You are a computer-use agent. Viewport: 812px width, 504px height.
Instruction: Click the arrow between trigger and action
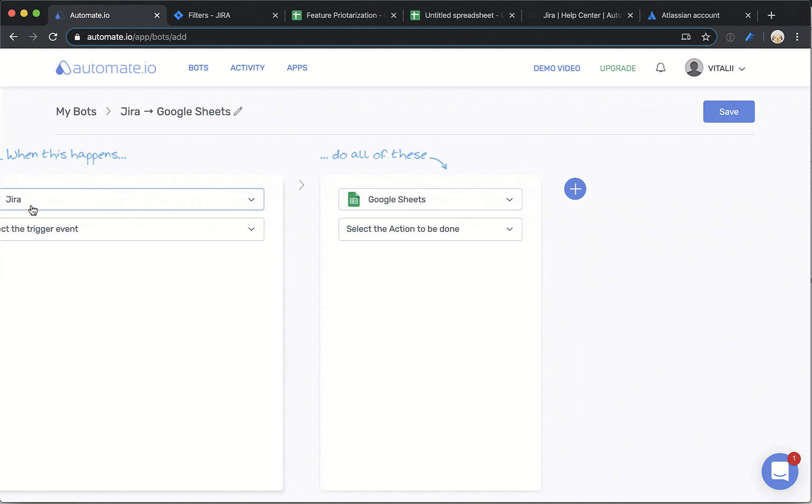(301, 185)
